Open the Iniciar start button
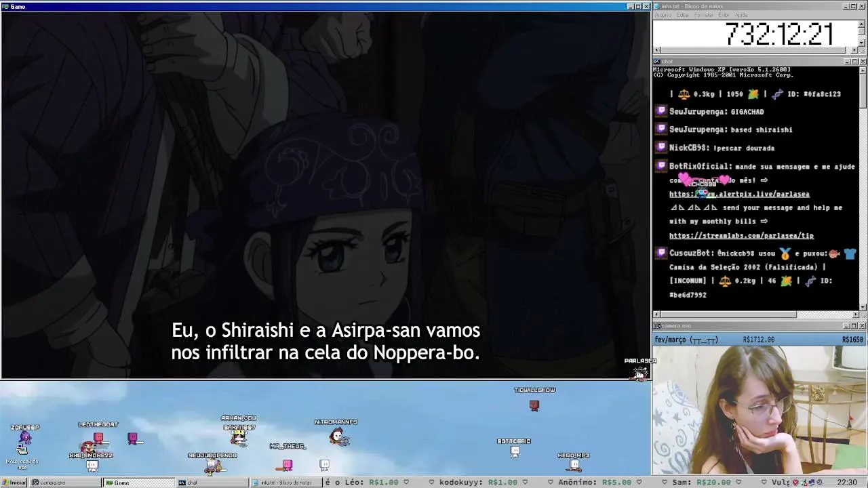The width and height of the screenshot is (868, 488). click(x=14, y=483)
